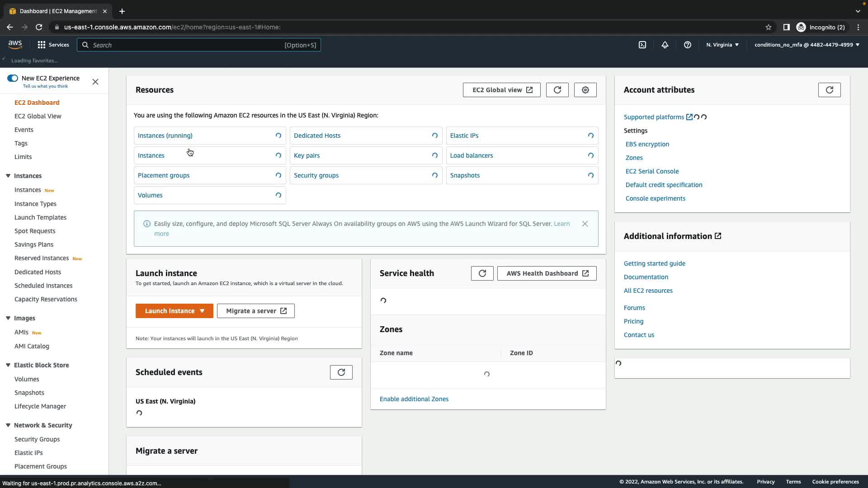Refresh the Scheduled events panel
This screenshot has height=488, width=868.
[341, 372]
